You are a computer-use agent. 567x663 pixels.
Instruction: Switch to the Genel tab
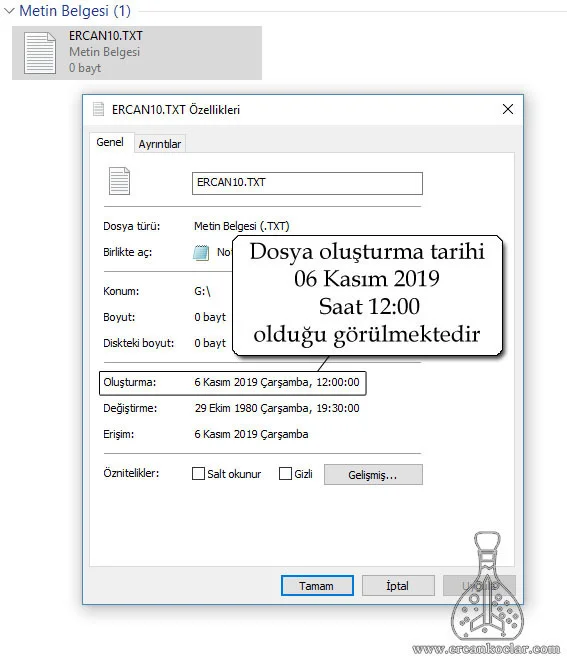coord(110,142)
